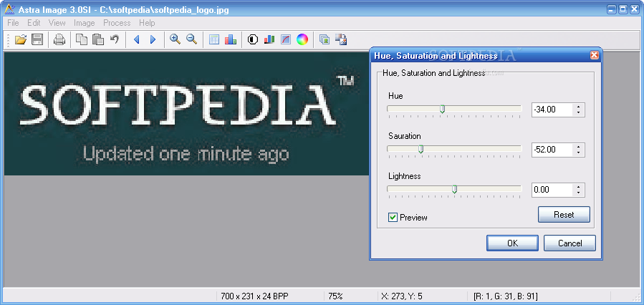This screenshot has height=305, width=644.
Task: Open the image information table icon
Action: (214, 39)
